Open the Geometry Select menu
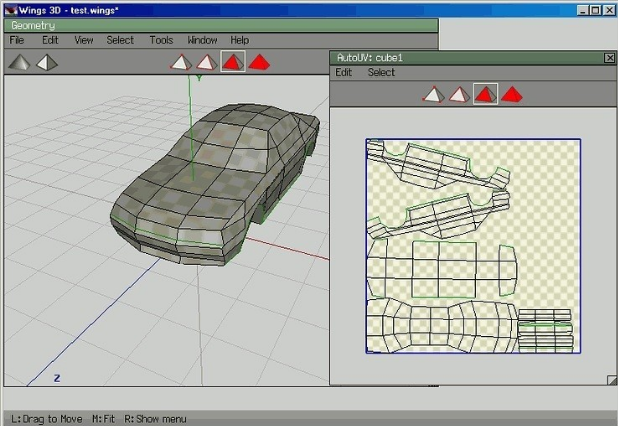 coord(120,40)
